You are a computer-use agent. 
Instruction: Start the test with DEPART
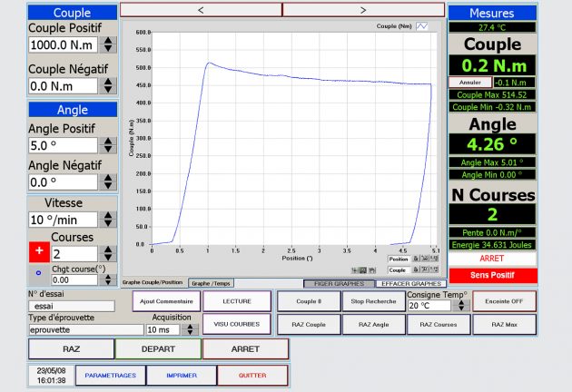(158, 349)
